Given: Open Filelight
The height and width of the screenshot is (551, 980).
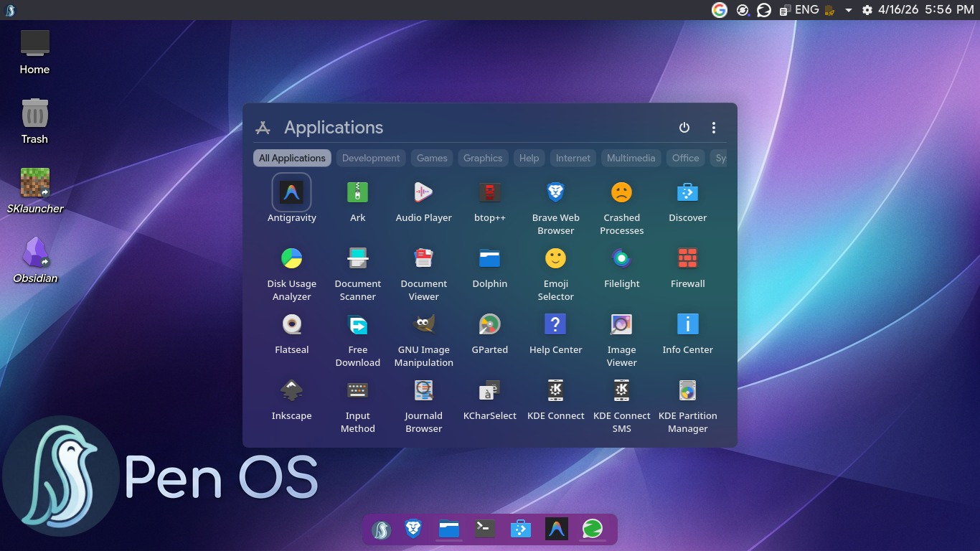Looking at the screenshot, I should click(621, 265).
